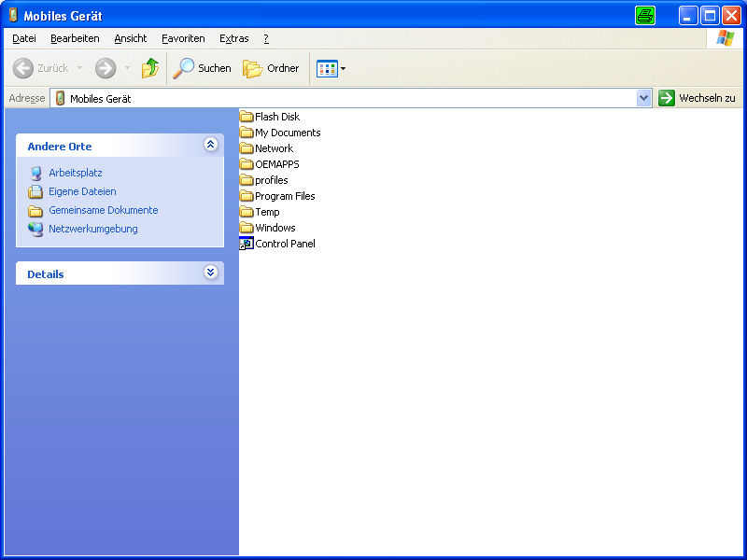Click the Zurück back arrow icon
Screen dimensions: 747x560
[x=22, y=68]
